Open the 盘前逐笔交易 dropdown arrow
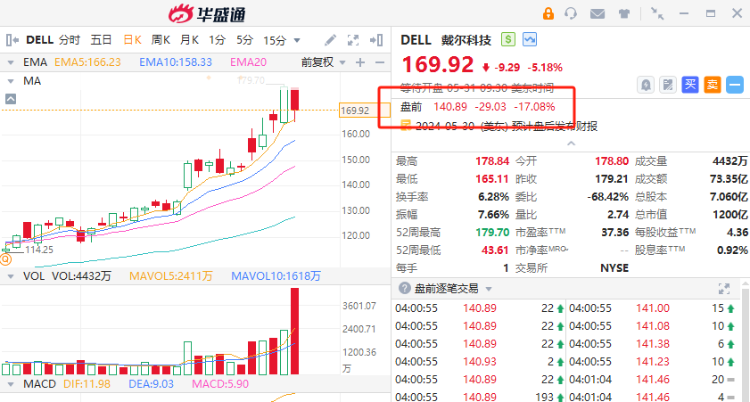Viewport: 750px width, 402px height. pos(488,289)
